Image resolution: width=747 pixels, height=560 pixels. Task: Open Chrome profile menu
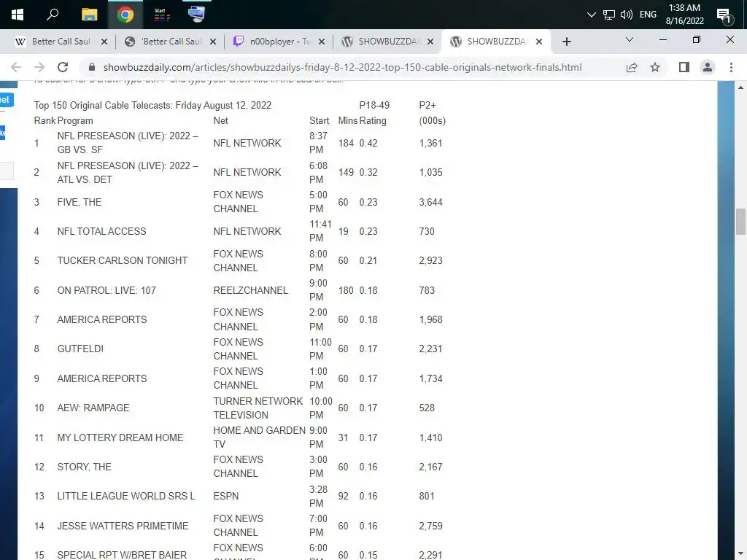(708, 67)
